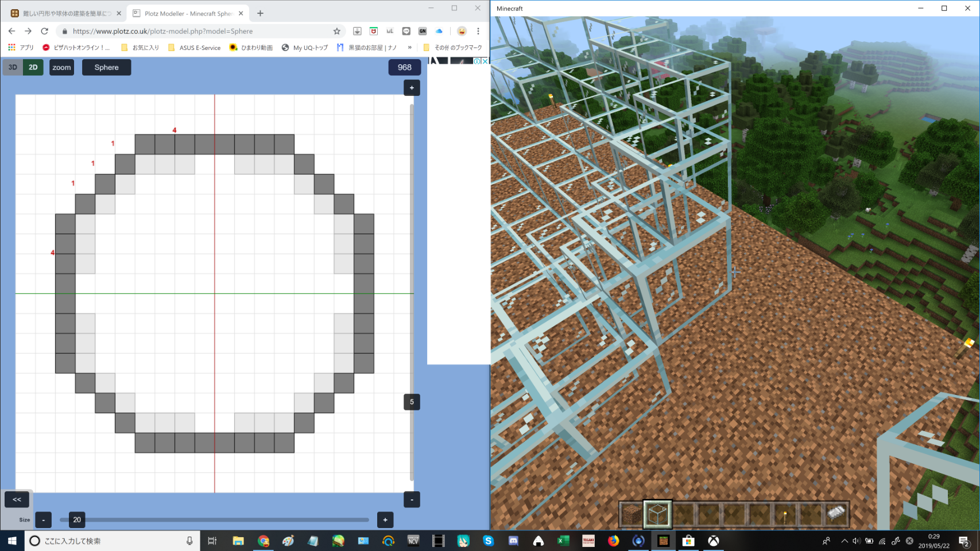Open Task View on the taskbar
Image resolution: width=980 pixels, height=551 pixels.
pyautogui.click(x=212, y=541)
